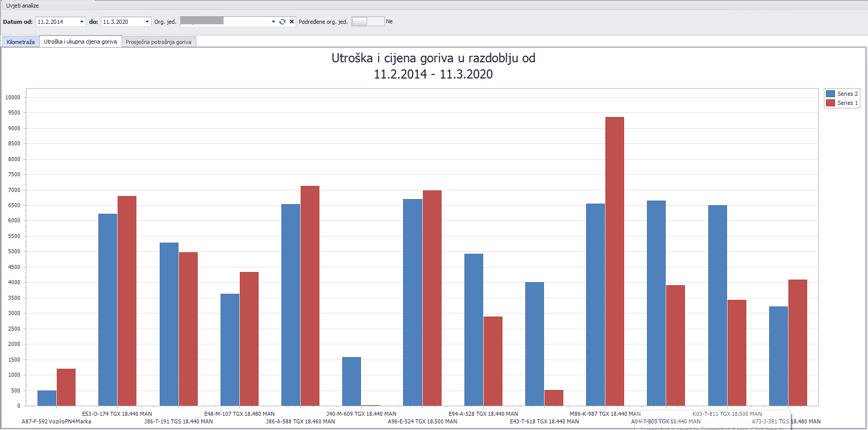Pick the red bar for J86-T-191
This screenshot has height=430, width=868.
coord(188,329)
